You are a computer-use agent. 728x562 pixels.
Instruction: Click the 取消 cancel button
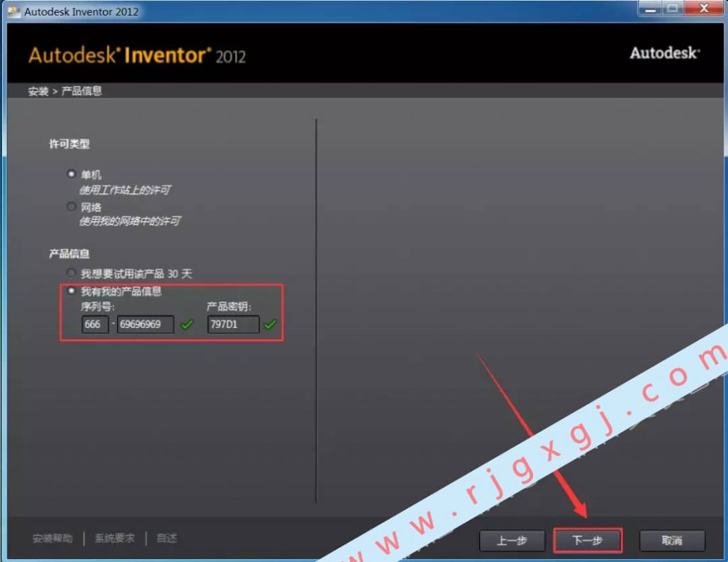[672, 540]
